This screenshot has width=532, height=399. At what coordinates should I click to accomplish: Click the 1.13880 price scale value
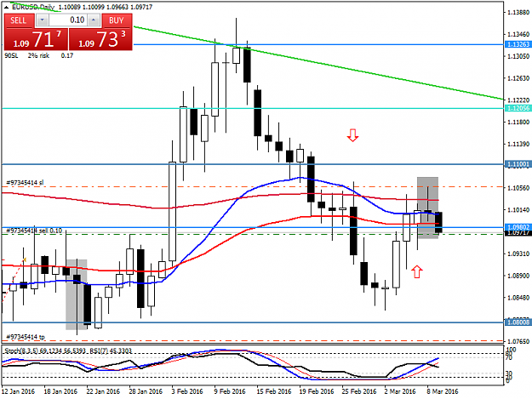[x=518, y=13]
